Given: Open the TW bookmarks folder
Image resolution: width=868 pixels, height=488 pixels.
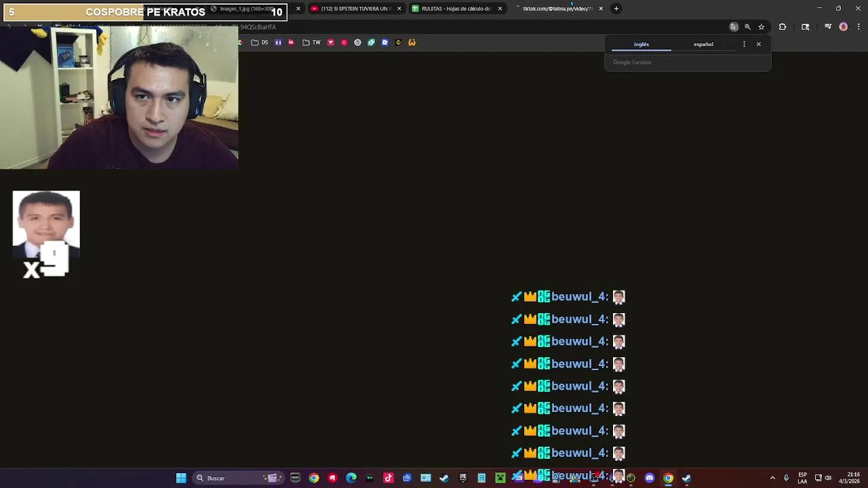Looking at the screenshot, I should [x=311, y=43].
